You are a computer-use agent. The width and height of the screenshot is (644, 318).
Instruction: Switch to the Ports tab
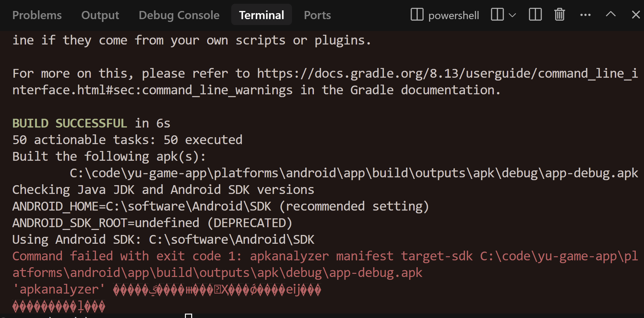click(x=317, y=15)
